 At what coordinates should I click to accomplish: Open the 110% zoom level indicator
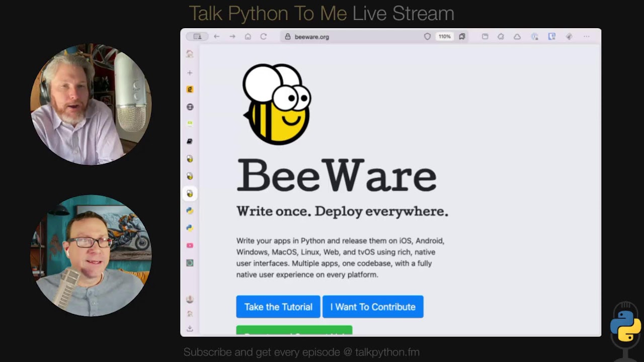(444, 37)
